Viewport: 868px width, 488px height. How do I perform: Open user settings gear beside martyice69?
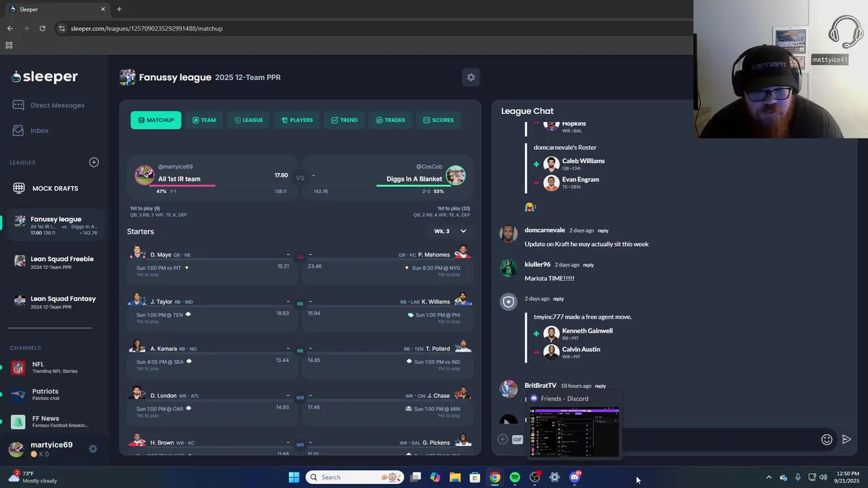93,449
